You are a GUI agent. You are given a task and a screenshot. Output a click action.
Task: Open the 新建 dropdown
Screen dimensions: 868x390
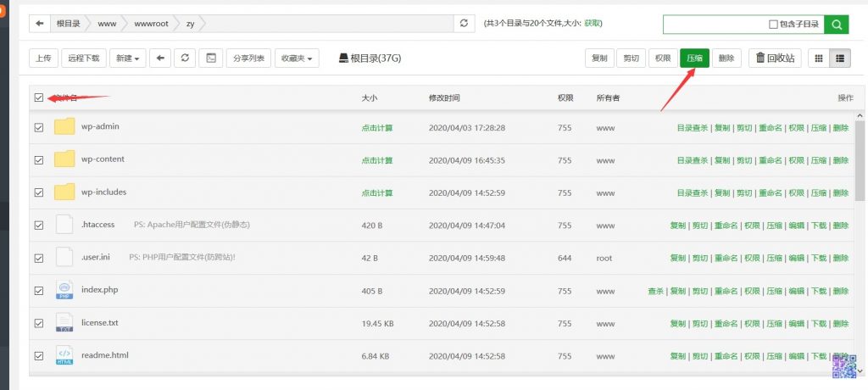(x=128, y=58)
